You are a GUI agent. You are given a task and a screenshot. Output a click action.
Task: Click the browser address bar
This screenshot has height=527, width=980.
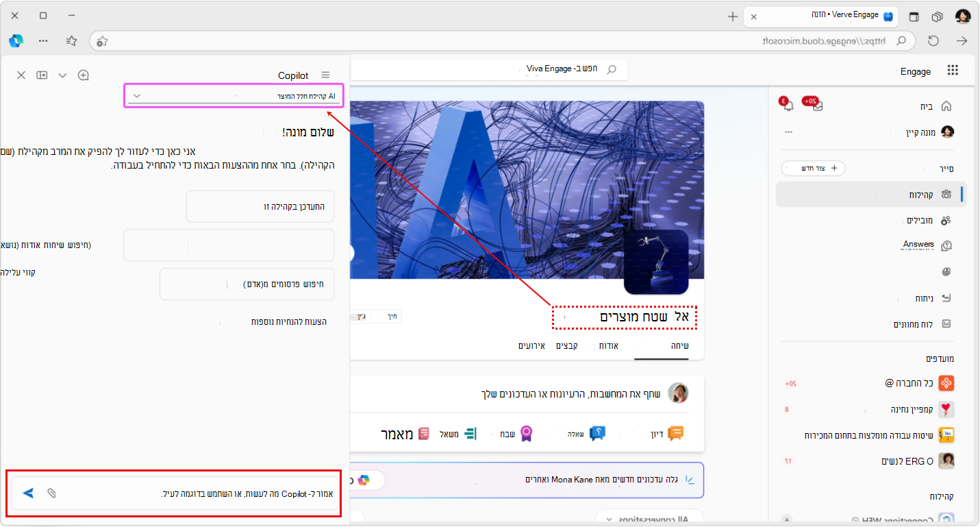point(503,41)
